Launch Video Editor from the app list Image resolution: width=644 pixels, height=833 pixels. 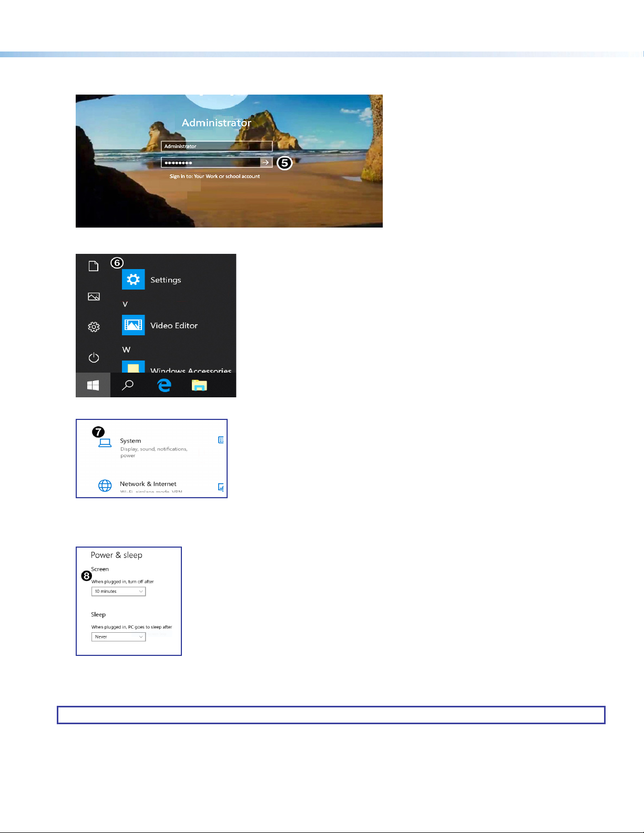pyautogui.click(x=173, y=326)
